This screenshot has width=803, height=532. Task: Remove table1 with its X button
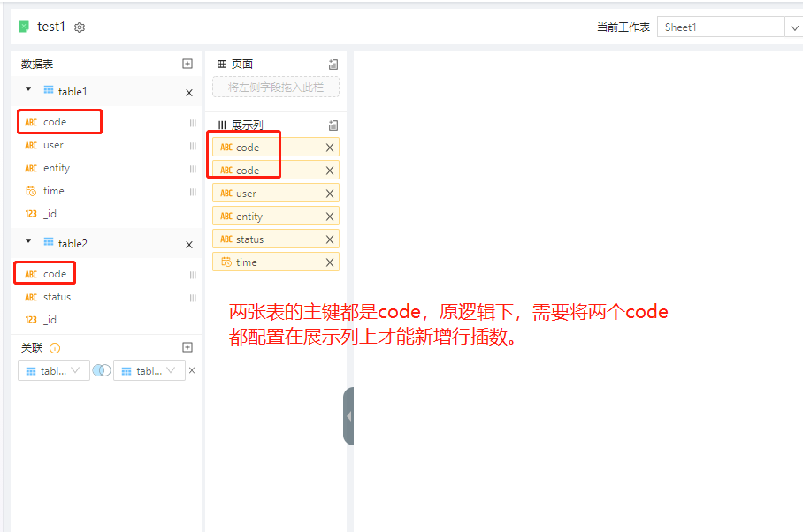point(189,93)
